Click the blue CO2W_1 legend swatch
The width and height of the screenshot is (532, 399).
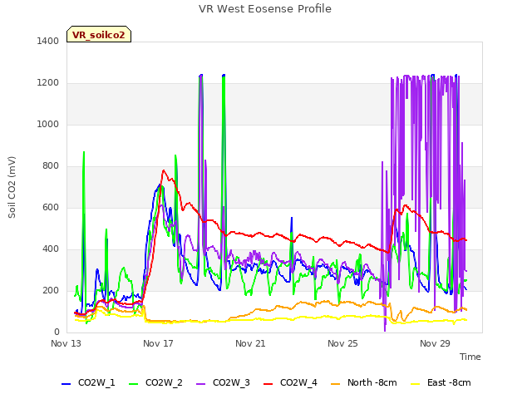tap(66, 384)
